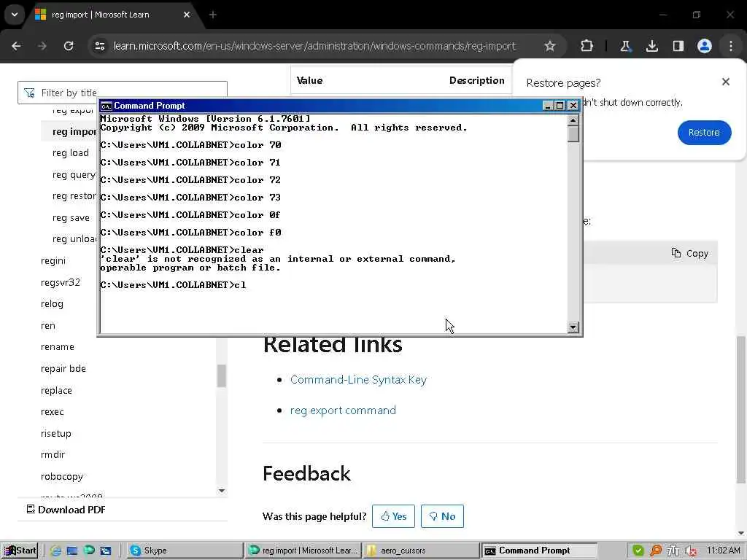The height and width of the screenshot is (560, 747).
Task: Bookmark this page with the star icon
Action: tap(550, 46)
